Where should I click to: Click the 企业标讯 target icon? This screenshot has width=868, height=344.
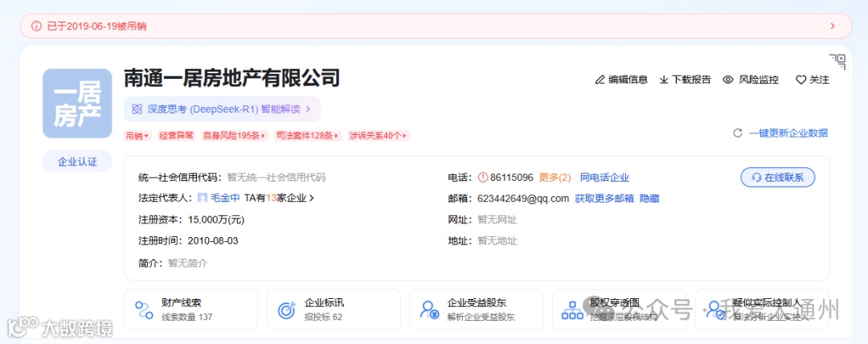[286, 310]
